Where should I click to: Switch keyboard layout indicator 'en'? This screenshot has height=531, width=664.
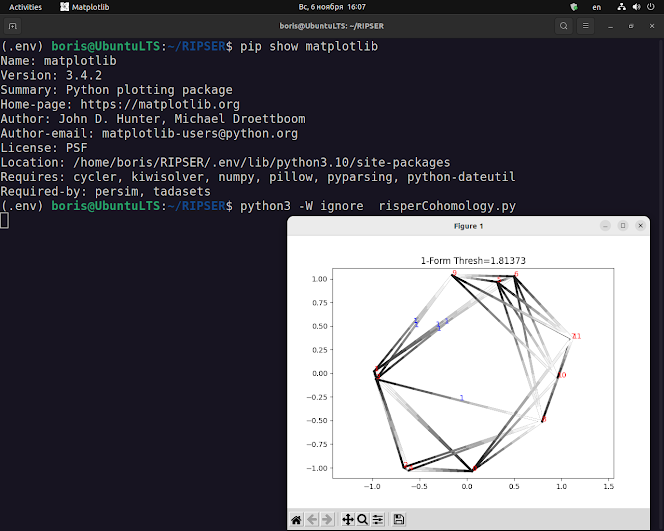point(596,7)
